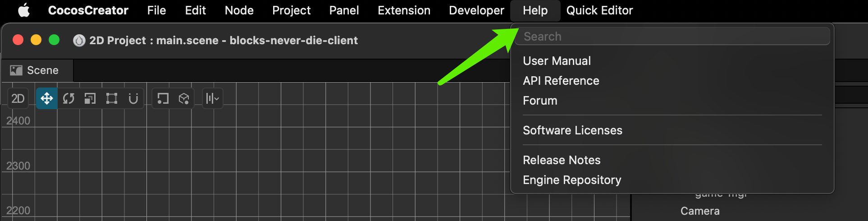The image size is (868, 221).
Task: Open the Quick Editor menu
Action: tap(599, 10)
